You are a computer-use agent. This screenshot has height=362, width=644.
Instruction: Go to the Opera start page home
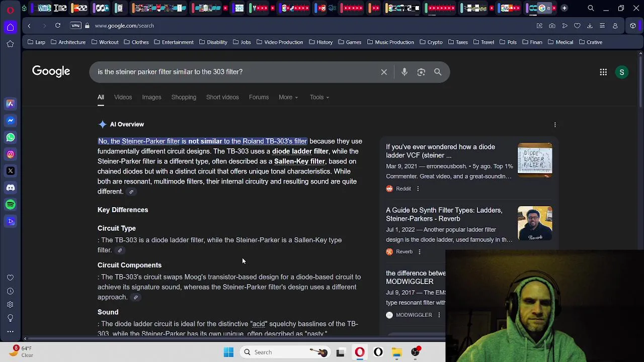coord(10,27)
